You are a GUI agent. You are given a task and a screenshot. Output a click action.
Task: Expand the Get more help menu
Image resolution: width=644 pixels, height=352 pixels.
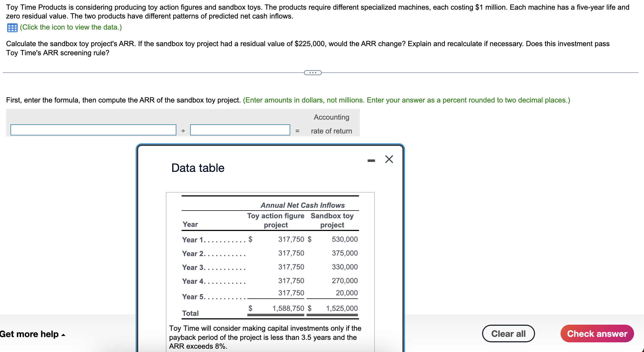pyautogui.click(x=32, y=334)
